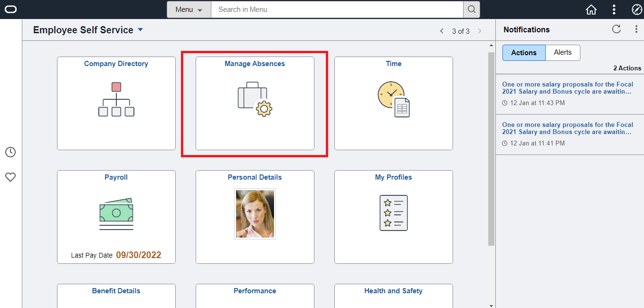Switch to the Alerts tab
This screenshot has width=644, height=308.
[x=563, y=52]
